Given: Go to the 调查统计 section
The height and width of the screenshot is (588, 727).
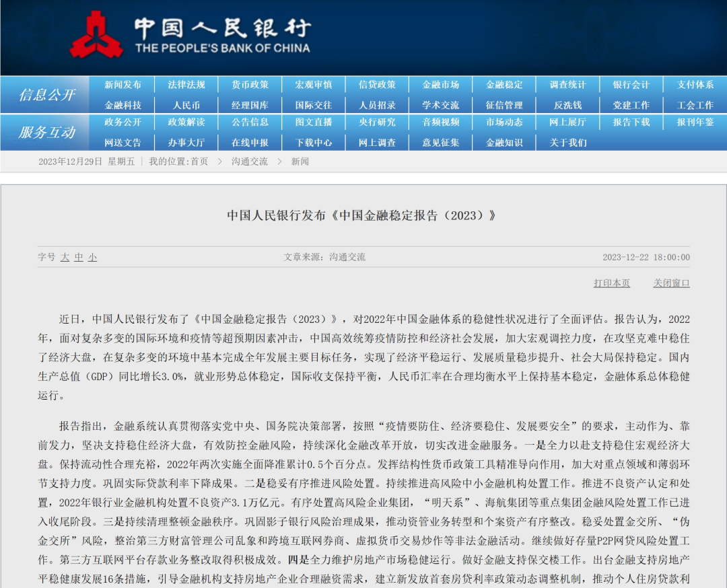Looking at the screenshot, I should click(x=568, y=85).
